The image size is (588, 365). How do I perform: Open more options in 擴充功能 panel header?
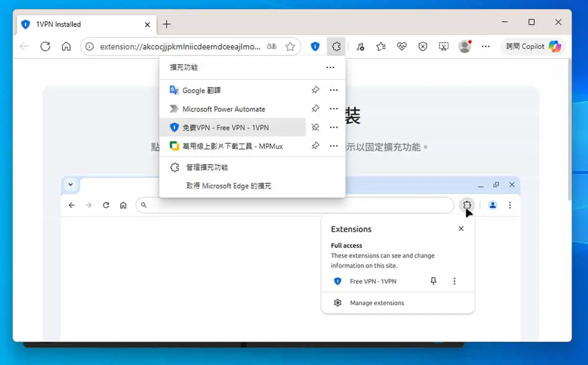[330, 67]
